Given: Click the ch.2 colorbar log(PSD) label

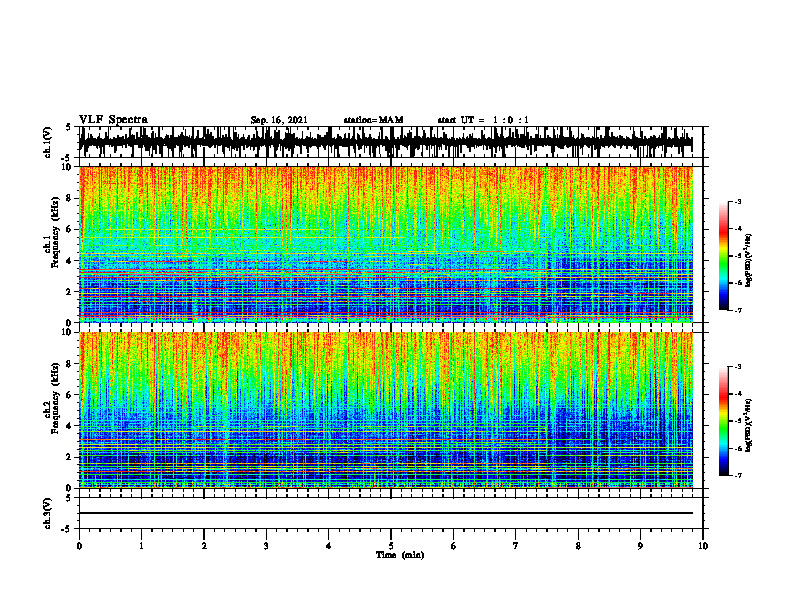Looking at the screenshot, I should tap(748, 426).
